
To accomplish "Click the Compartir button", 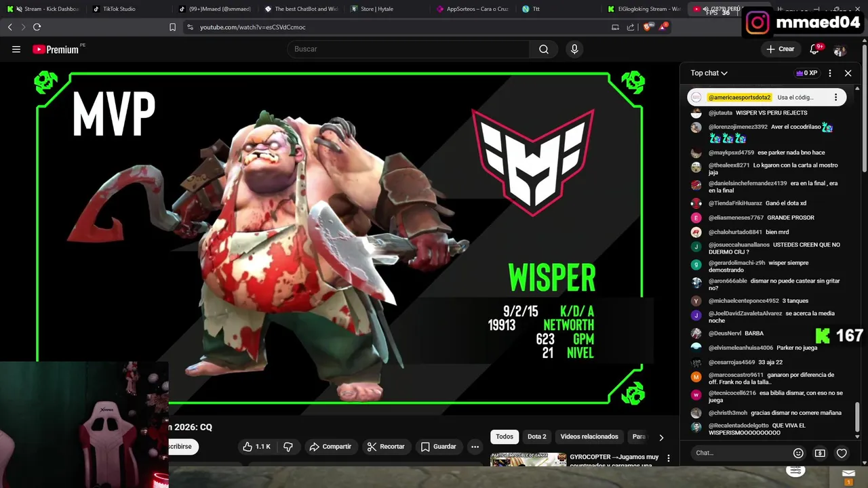I will pyautogui.click(x=330, y=447).
